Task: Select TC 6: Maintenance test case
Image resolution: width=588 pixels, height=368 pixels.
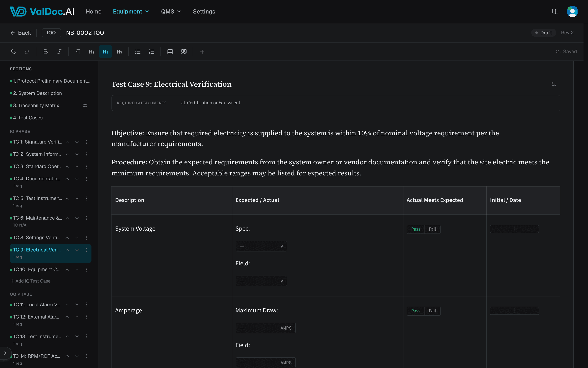Action: [x=38, y=218]
